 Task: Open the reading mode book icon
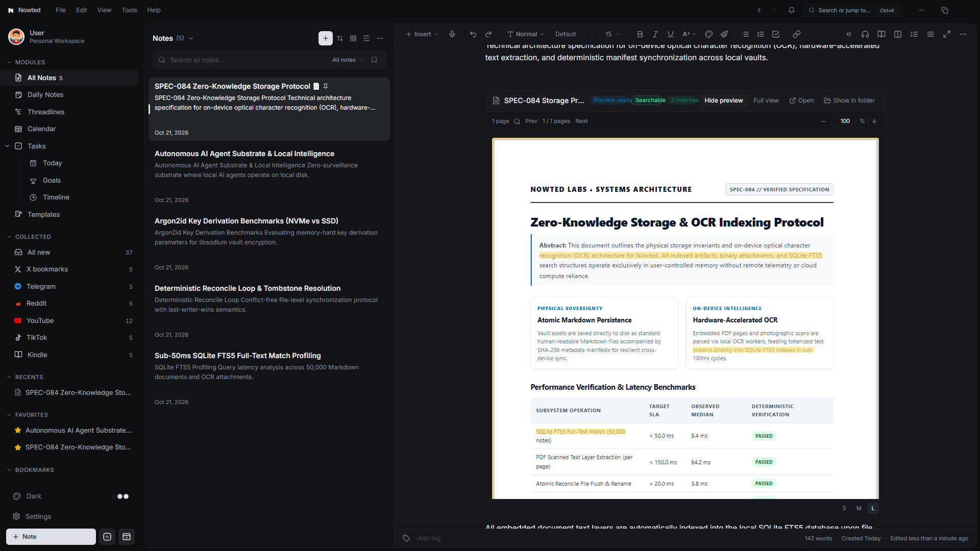(x=881, y=34)
